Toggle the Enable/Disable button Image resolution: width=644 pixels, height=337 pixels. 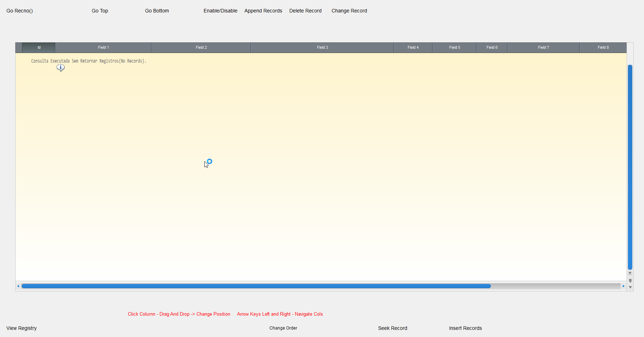220,11
